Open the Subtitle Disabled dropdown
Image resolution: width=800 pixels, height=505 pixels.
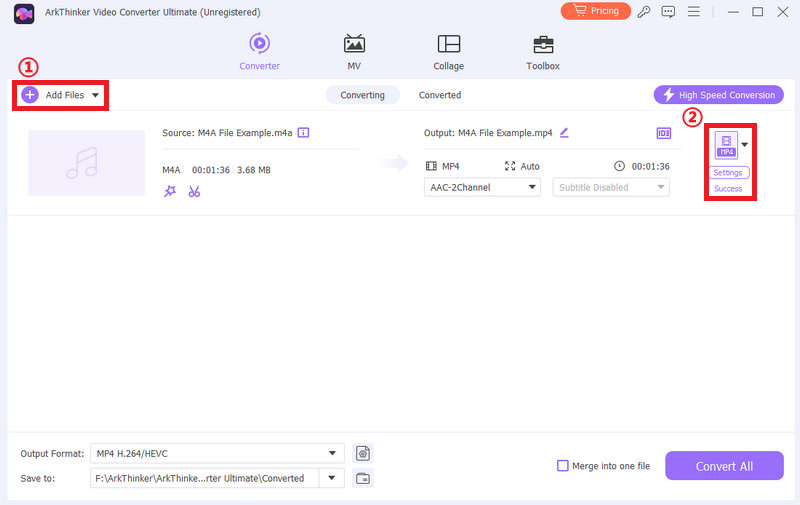(x=611, y=187)
